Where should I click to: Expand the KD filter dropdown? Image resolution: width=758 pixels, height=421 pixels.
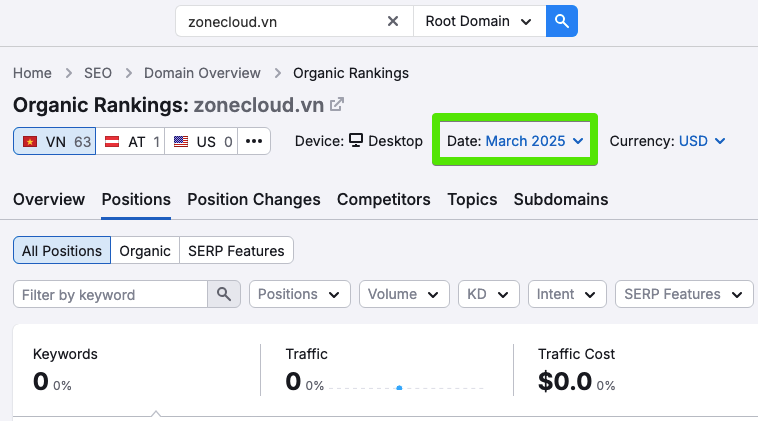(489, 294)
